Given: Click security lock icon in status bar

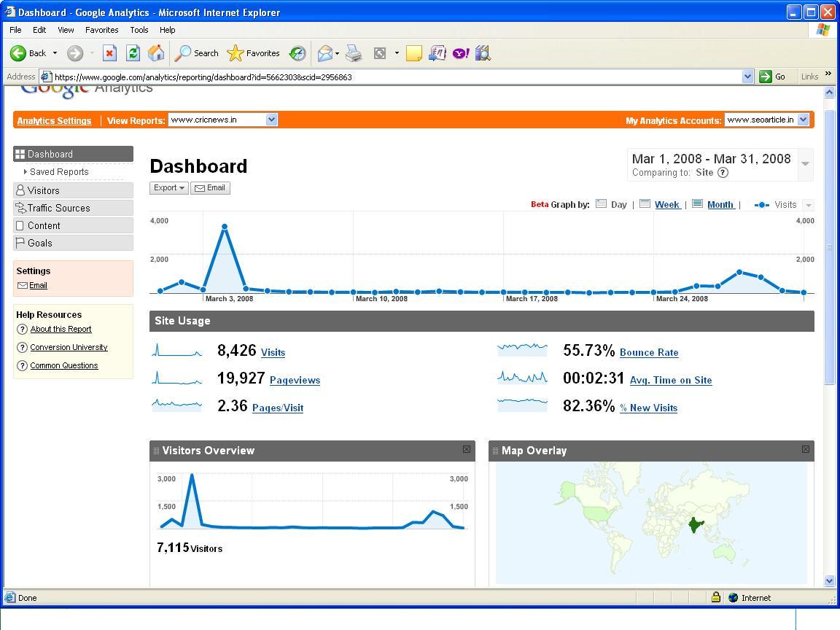Looking at the screenshot, I should point(716,597).
